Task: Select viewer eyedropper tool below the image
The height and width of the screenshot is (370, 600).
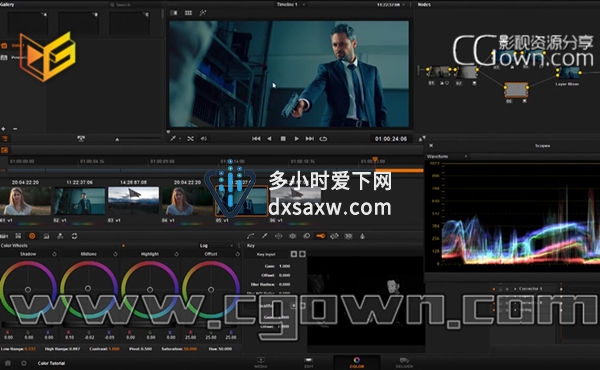Action: click(173, 139)
